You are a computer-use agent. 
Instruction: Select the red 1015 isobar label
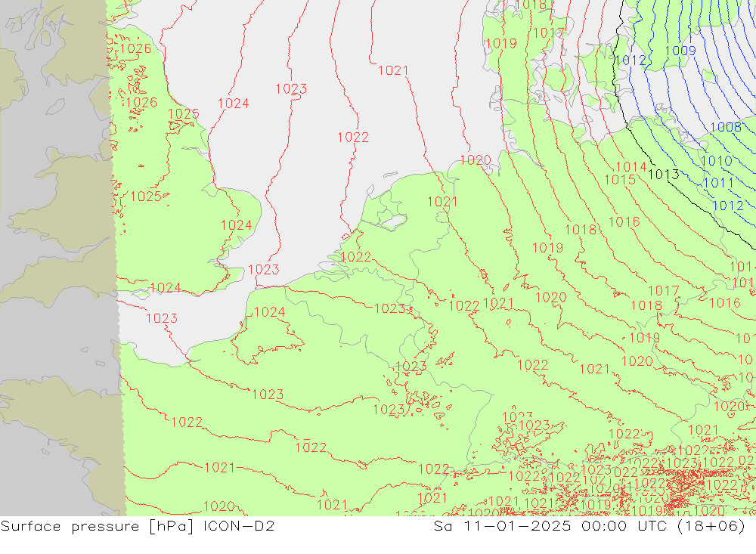(x=620, y=180)
